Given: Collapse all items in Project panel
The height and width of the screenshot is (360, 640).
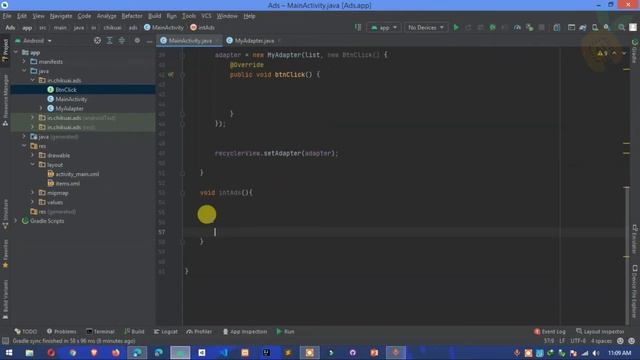Looking at the screenshot, I should click(122, 40).
